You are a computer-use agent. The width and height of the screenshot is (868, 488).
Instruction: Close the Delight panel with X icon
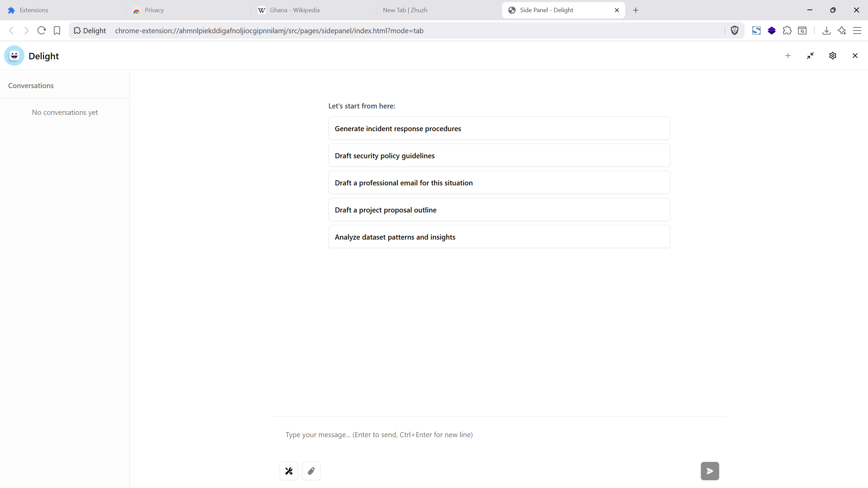pos(855,56)
